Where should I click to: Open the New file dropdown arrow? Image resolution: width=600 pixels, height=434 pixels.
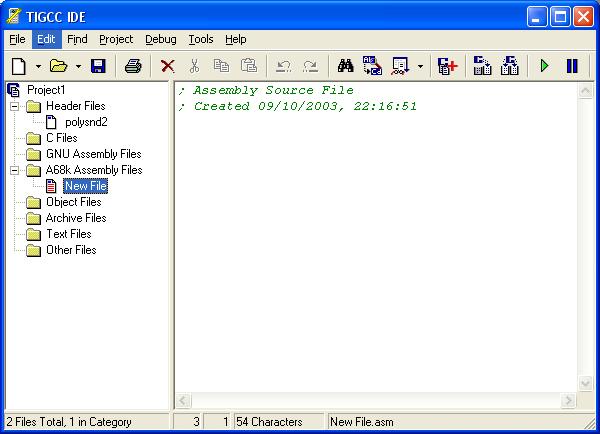pos(38,66)
